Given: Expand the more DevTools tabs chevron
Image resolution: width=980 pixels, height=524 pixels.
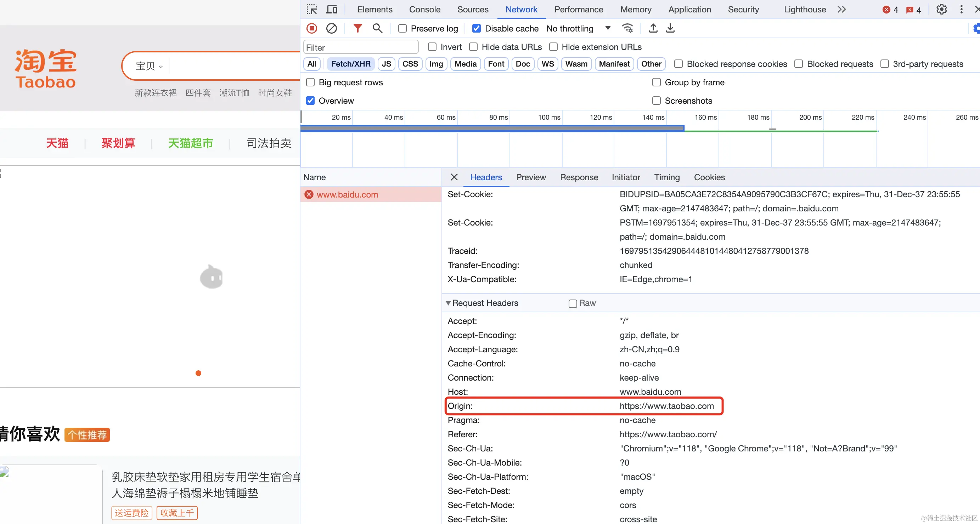Looking at the screenshot, I should click(x=841, y=10).
